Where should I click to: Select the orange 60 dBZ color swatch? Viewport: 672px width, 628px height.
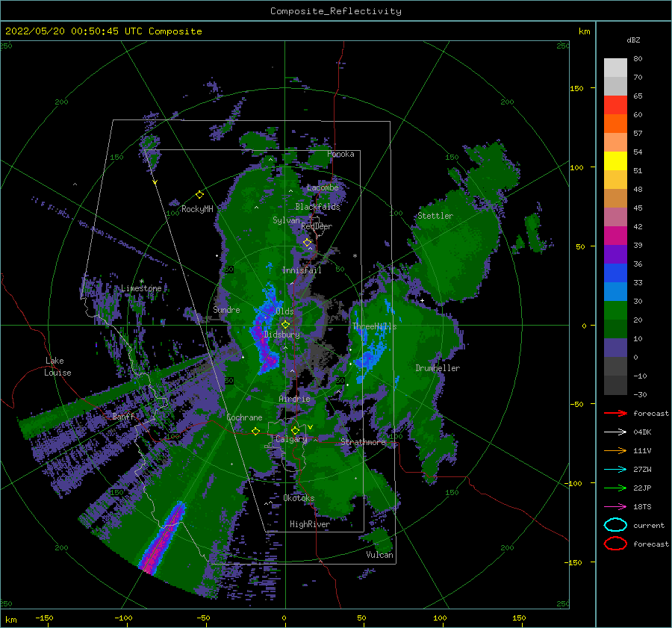tap(615, 124)
